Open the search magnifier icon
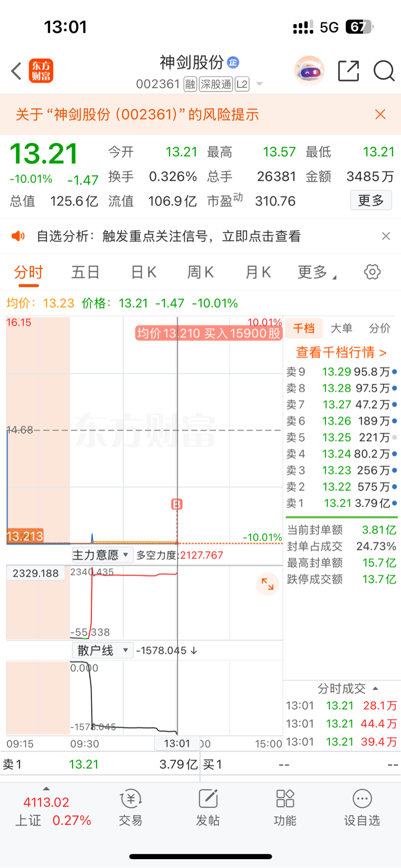The width and height of the screenshot is (401, 868). (384, 71)
